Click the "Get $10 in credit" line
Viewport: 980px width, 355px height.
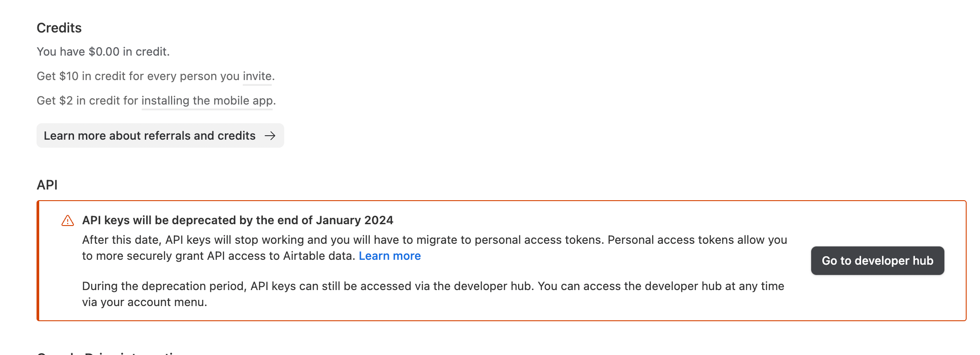click(156, 76)
